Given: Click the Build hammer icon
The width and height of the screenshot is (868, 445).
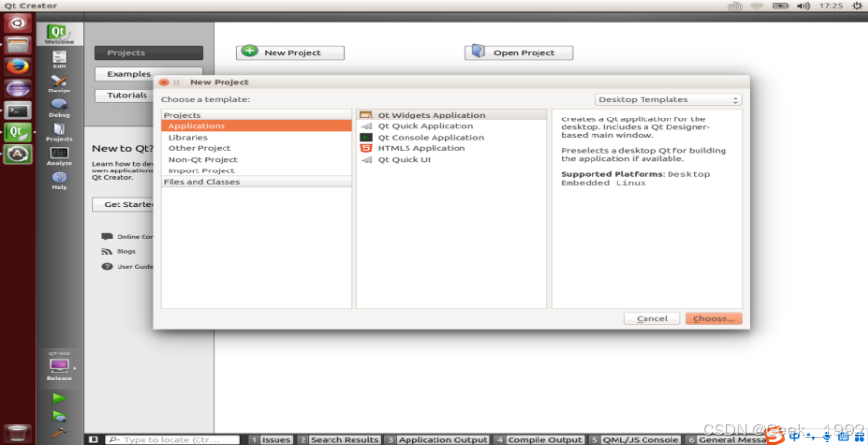Looking at the screenshot, I should pos(59,432).
